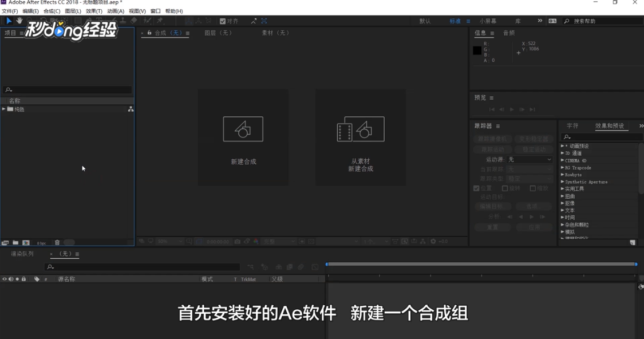The height and width of the screenshot is (339, 644).
Task: Open the 运动源 dropdown in Tracker
Action: point(530,159)
